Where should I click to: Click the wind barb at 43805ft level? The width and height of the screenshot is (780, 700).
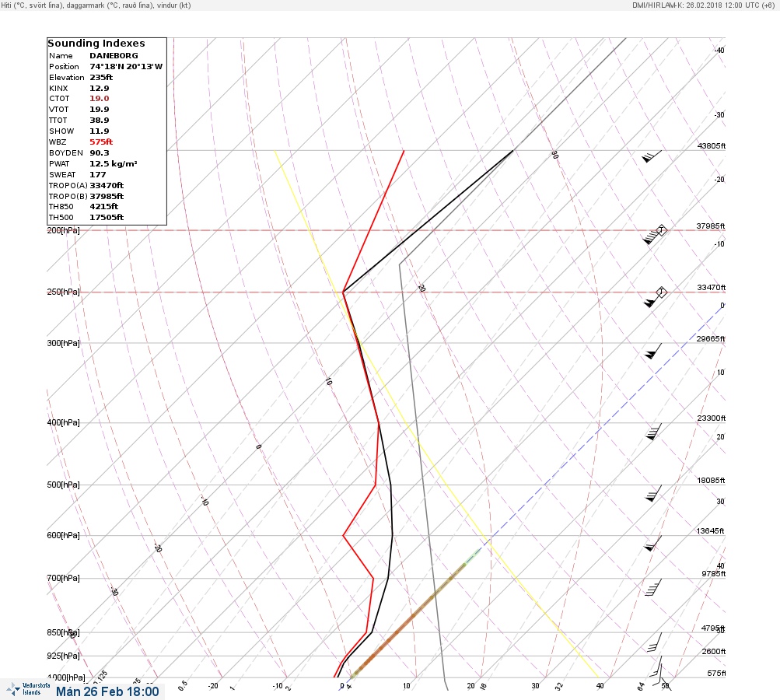click(x=652, y=156)
